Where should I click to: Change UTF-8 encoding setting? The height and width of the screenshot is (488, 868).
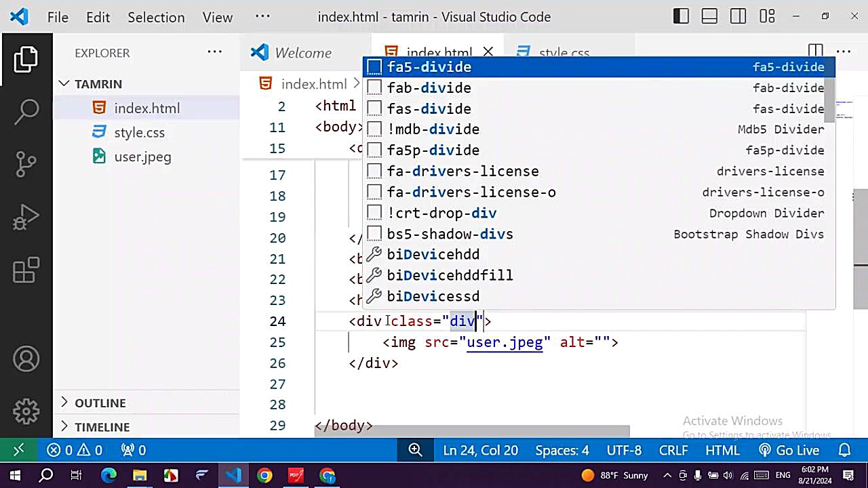(624, 450)
